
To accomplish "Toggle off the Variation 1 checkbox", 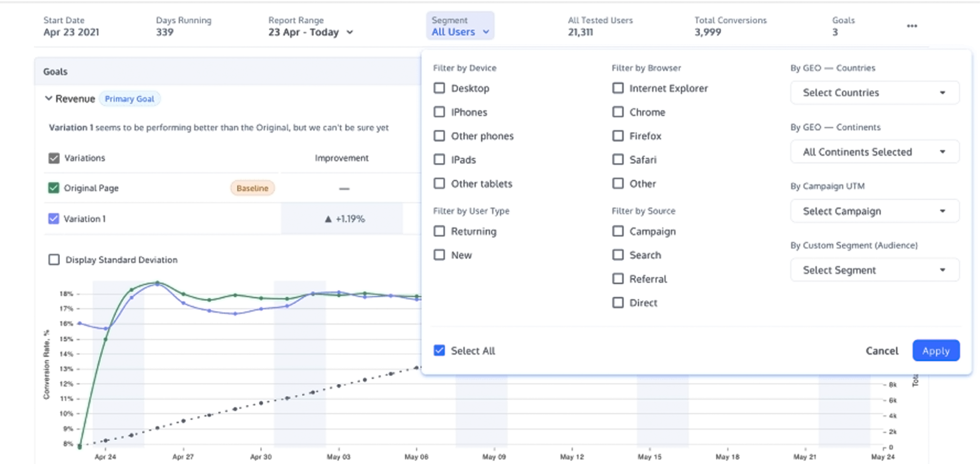I will (x=54, y=219).
